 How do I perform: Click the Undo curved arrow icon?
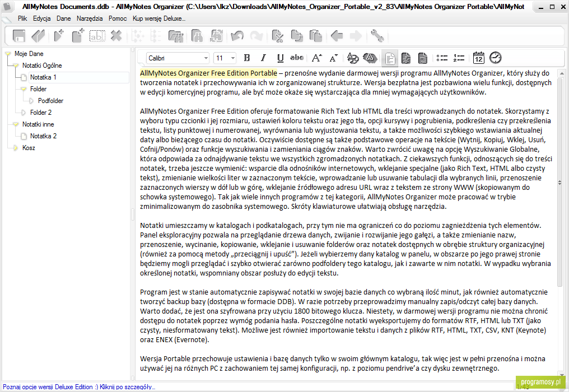coord(237,36)
